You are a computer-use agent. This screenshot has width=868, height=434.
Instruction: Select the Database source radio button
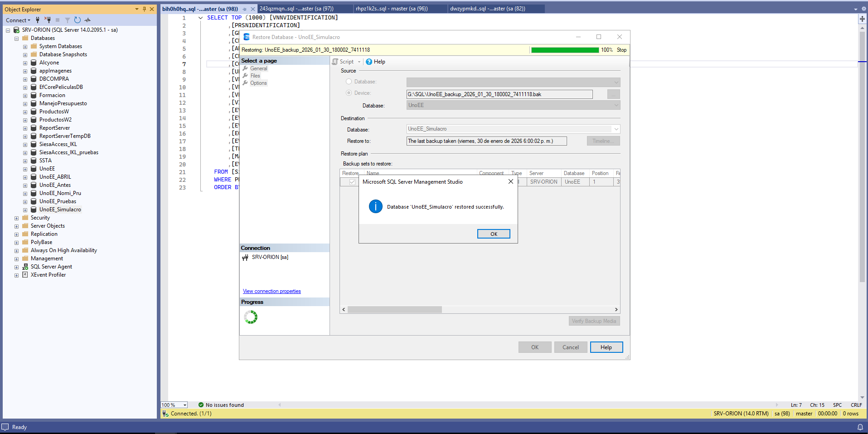pyautogui.click(x=349, y=82)
